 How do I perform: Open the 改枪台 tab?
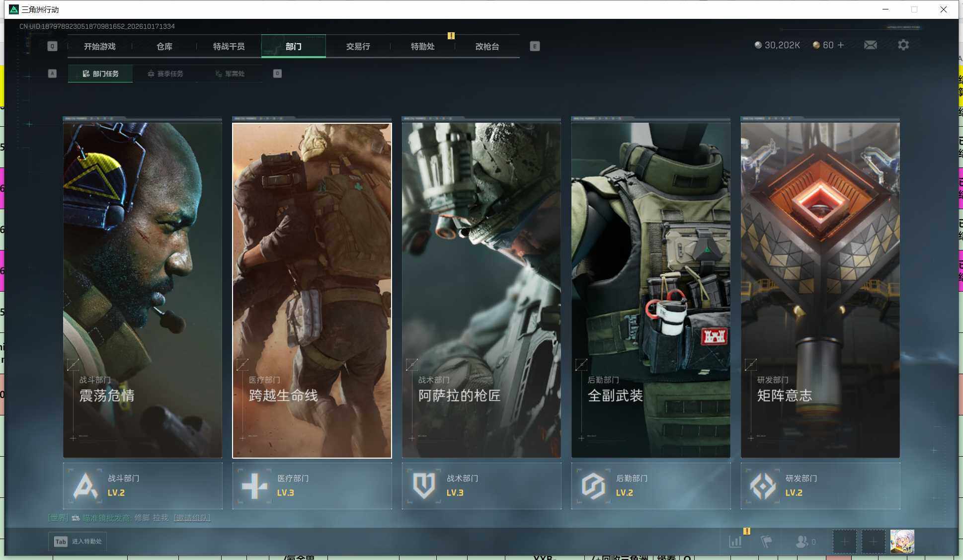487,46
